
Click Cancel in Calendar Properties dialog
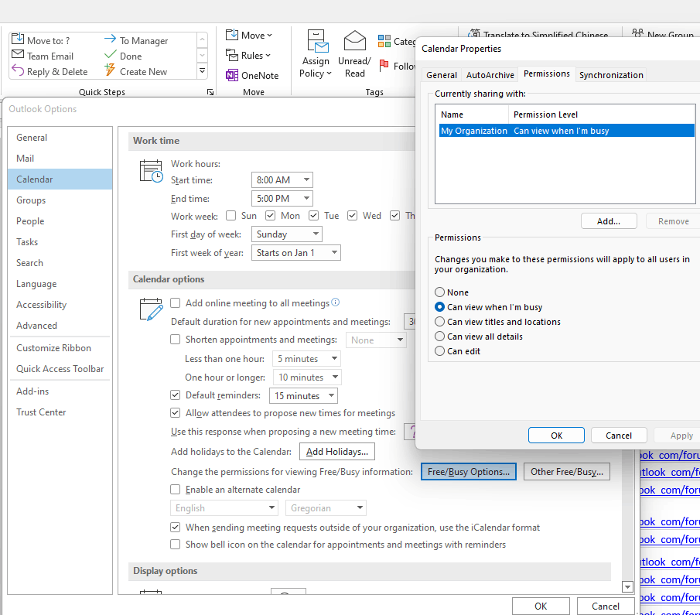(x=619, y=435)
